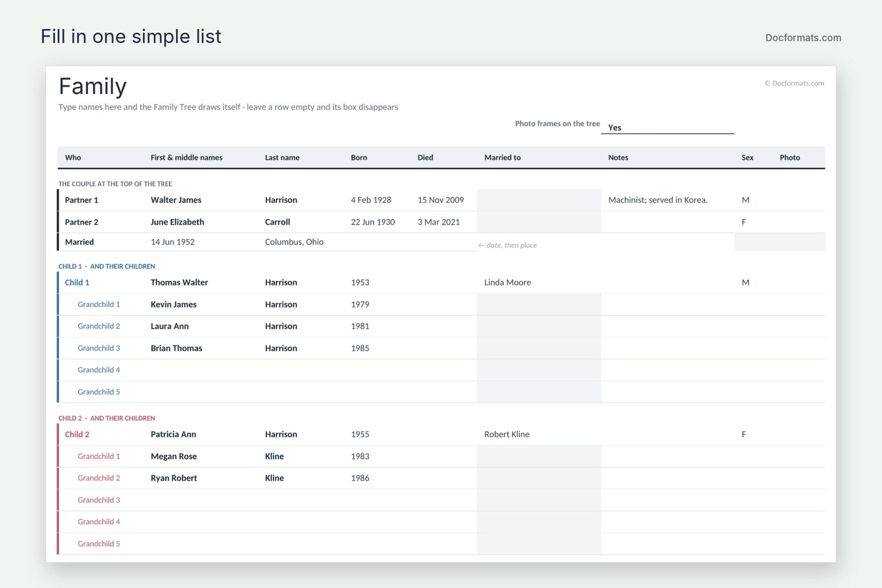Select the CHILD 1 AND THEIR CHILDREN heading
This screenshot has height=588, width=882.
point(107,266)
